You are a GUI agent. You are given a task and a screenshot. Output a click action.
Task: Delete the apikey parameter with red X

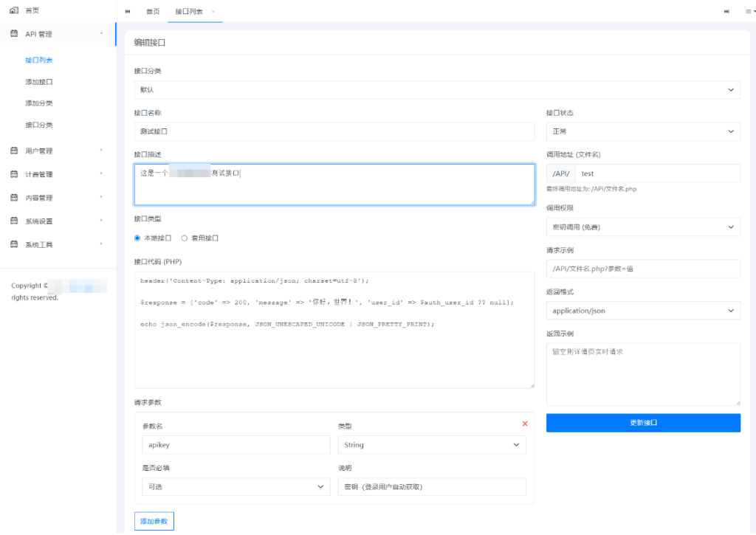[x=525, y=424]
